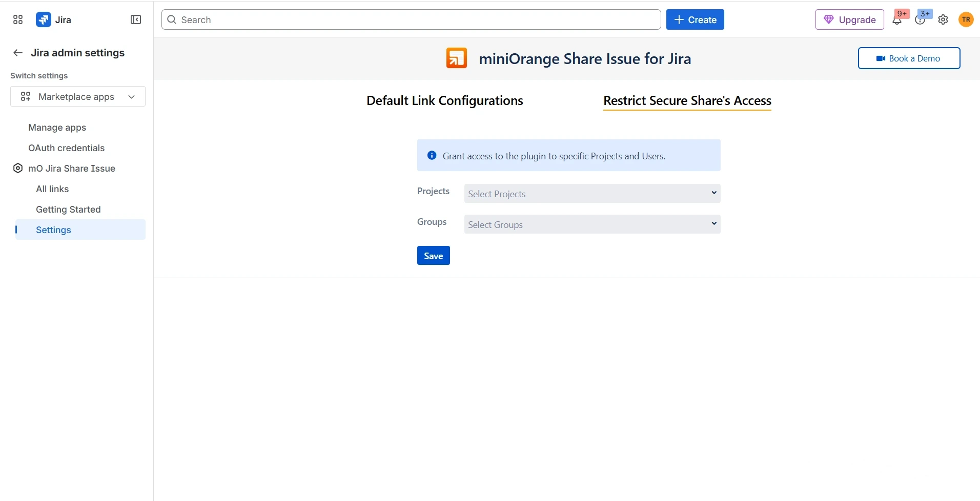Collapse the sidebar panel icon
The height and width of the screenshot is (501, 980).
136,19
